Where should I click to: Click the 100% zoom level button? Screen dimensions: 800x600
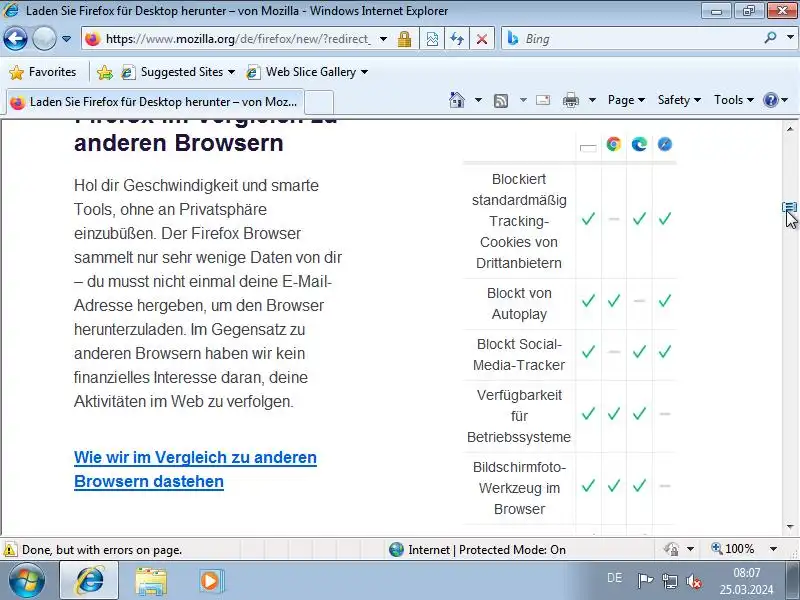733,549
